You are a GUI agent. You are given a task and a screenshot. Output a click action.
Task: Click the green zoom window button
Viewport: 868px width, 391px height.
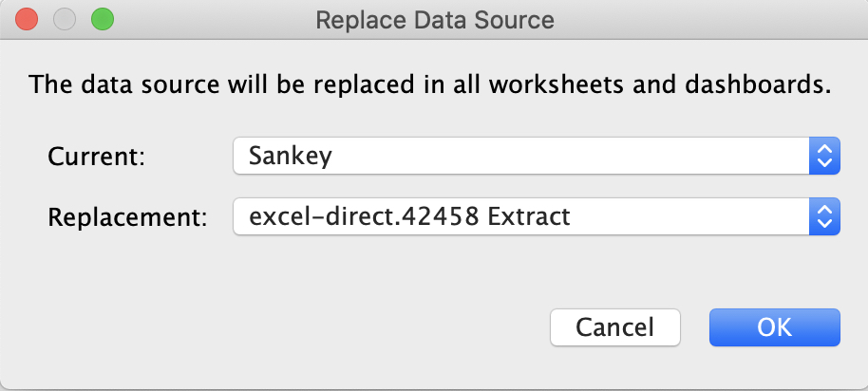(103, 19)
